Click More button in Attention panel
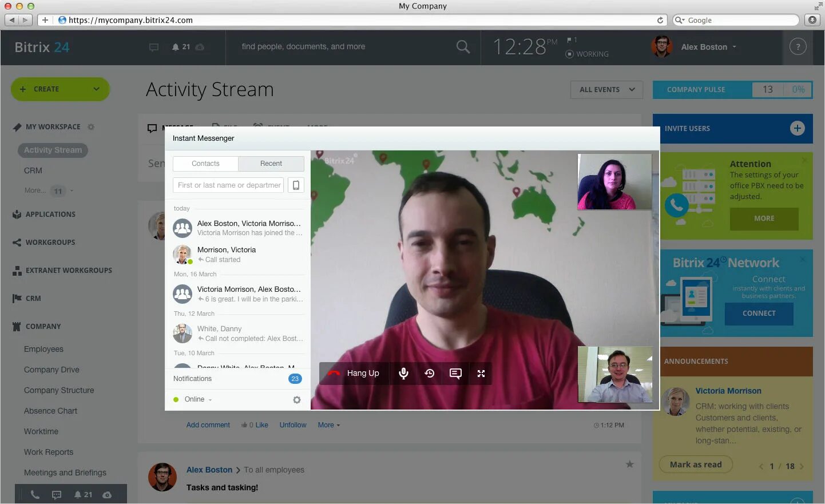 coord(764,219)
